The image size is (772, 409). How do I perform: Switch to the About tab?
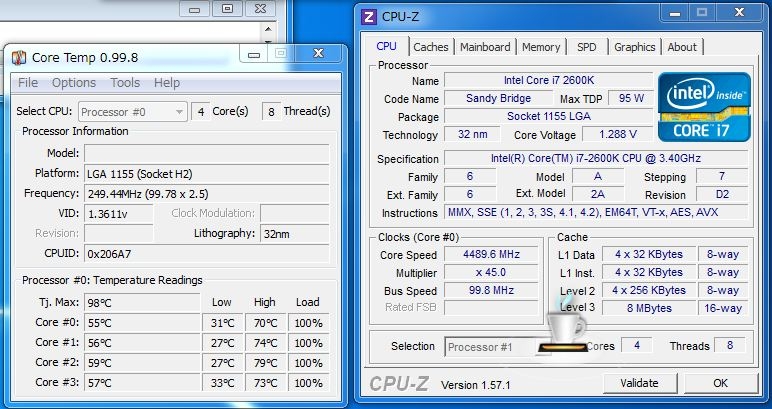682,47
